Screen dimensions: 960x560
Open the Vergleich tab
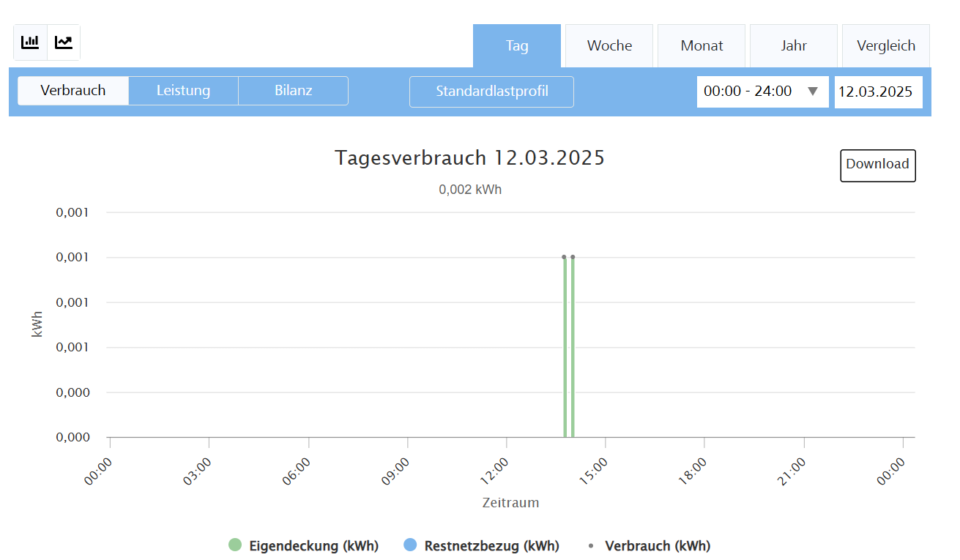886,45
